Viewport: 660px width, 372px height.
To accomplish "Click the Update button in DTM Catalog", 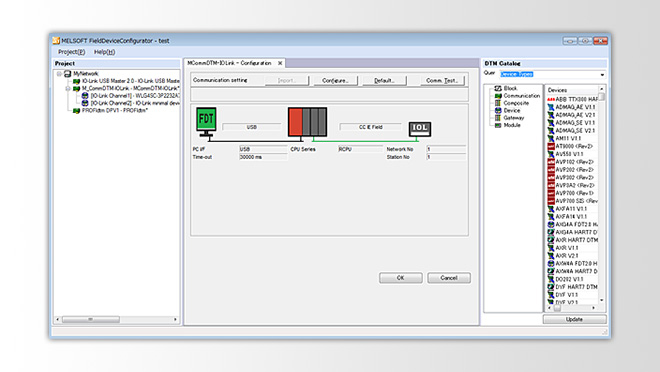I will 574,319.
